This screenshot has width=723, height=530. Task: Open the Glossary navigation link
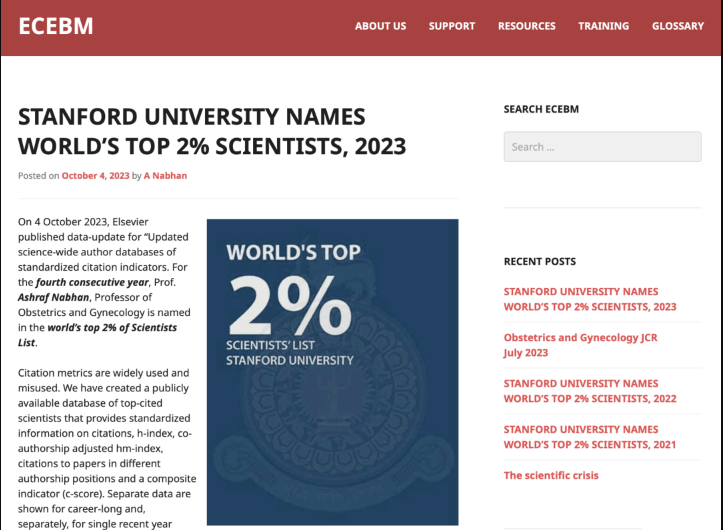click(678, 26)
